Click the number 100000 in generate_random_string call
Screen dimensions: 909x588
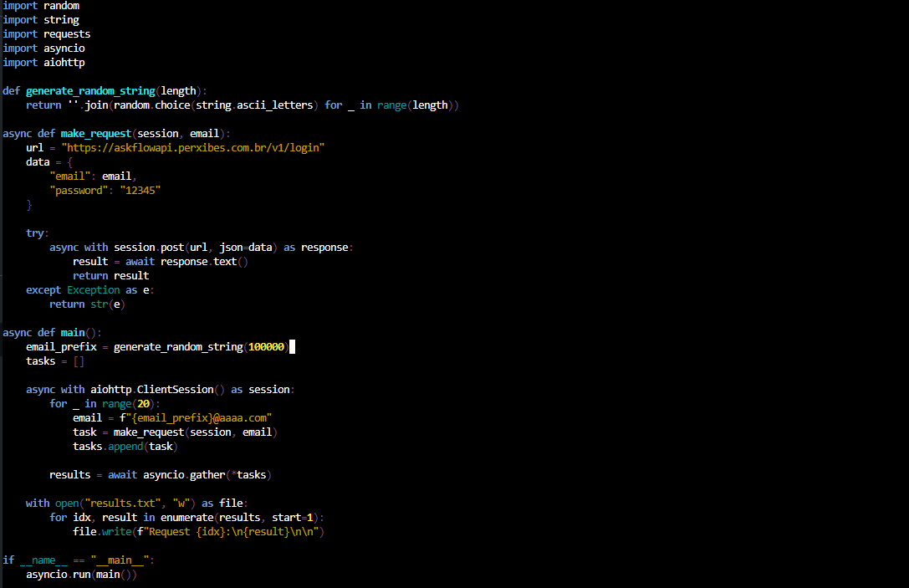tap(267, 346)
